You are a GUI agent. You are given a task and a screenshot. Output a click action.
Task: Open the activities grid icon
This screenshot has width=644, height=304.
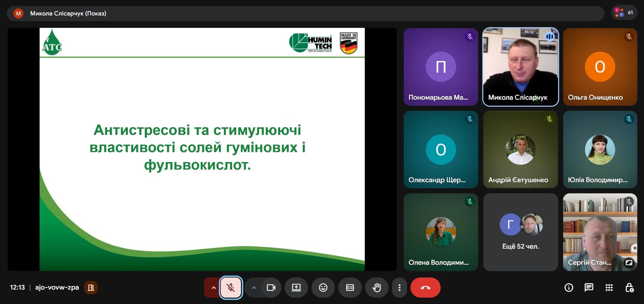[x=609, y=288]
